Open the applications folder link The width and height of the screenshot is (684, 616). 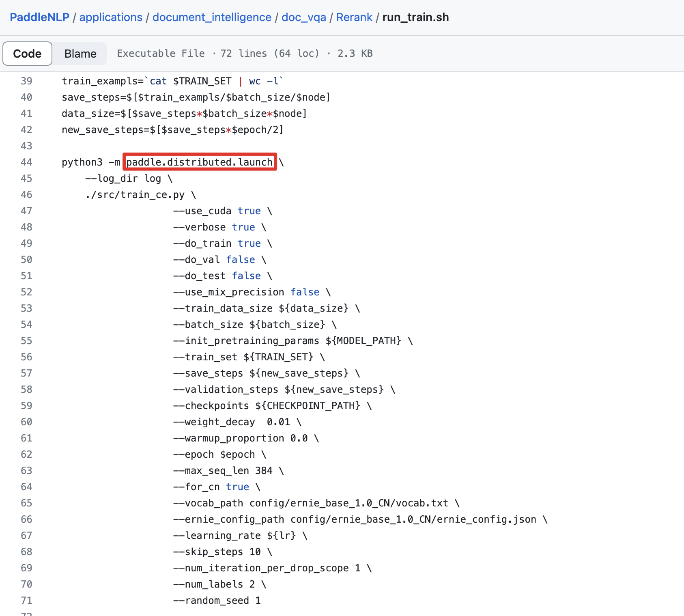click(111, 17)
